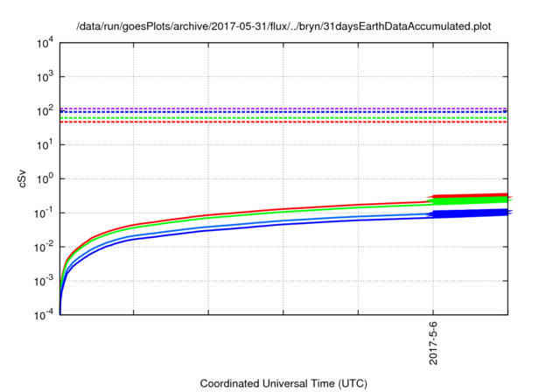Select the 10^2 y-axis label
The height and width of the screenshot is (392, 560).
point(45,111)
